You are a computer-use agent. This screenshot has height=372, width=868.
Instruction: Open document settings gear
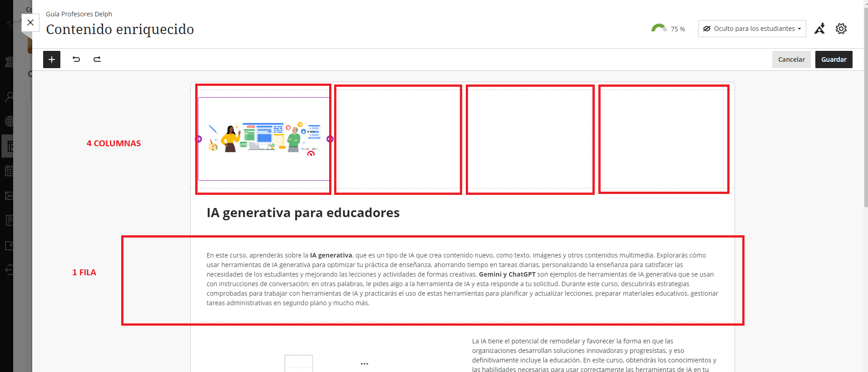(841, 29)
